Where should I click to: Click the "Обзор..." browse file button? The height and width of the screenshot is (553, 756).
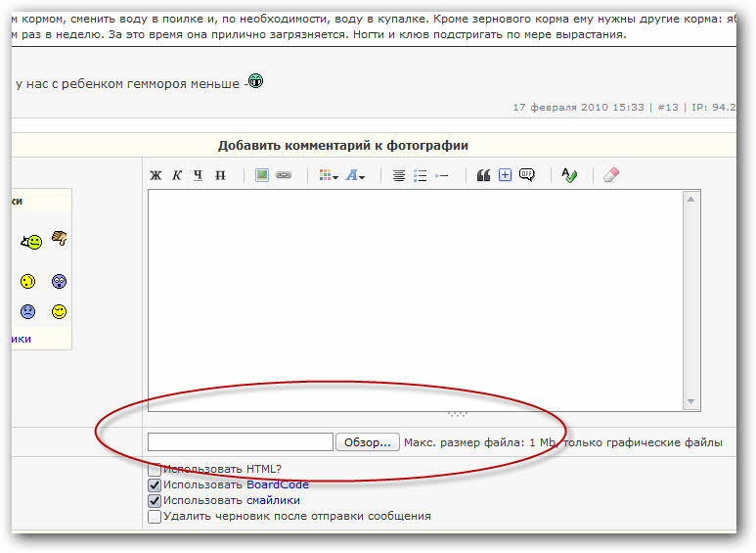pyautogui.click(x=369, y=442)
